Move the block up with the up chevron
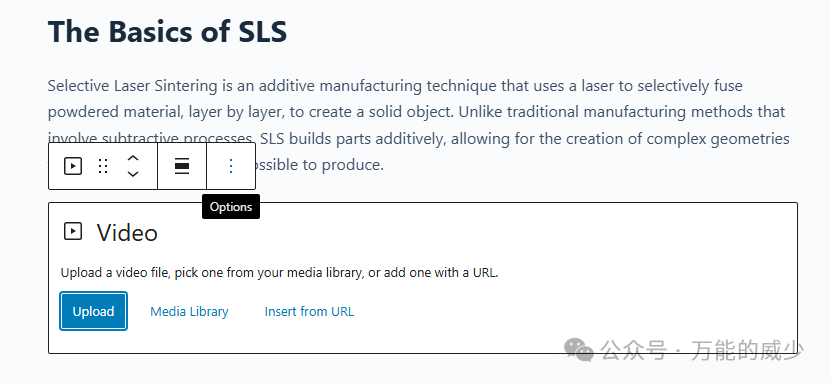The width and height of the screenshot is (831, 383). [134, 157]
